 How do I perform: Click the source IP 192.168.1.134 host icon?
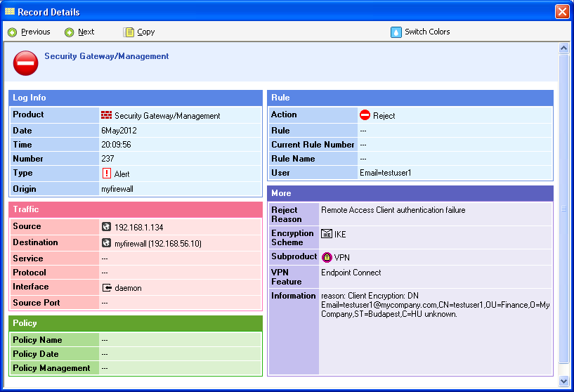pos(107,227)
